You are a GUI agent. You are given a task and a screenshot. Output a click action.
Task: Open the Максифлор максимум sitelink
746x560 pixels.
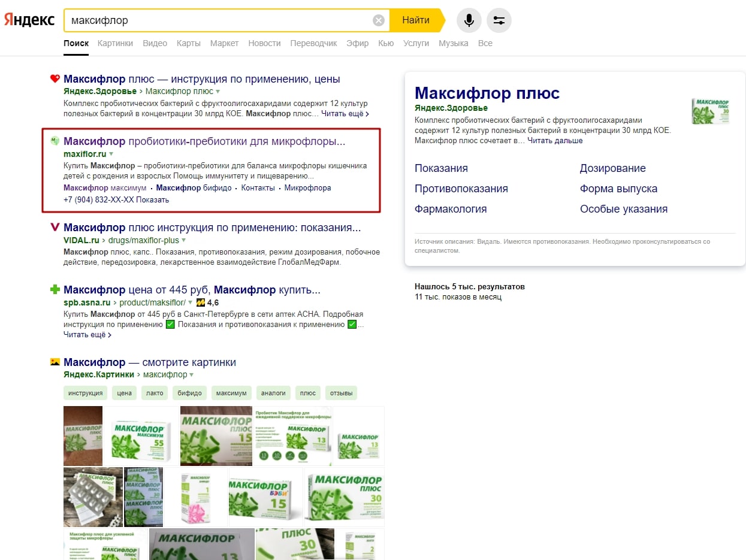pos(105,188)
